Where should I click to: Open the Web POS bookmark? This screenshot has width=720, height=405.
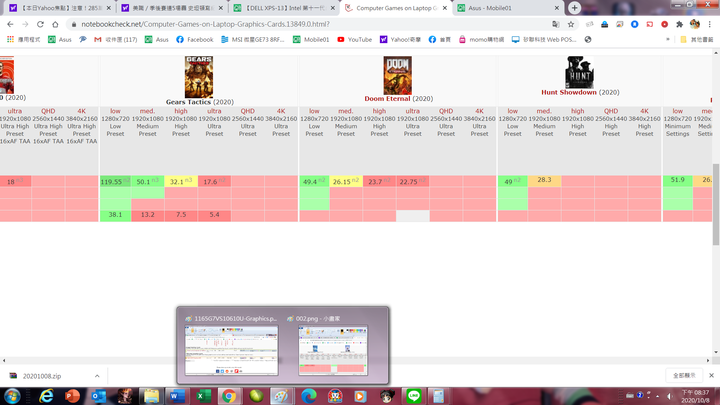point(544,39)
